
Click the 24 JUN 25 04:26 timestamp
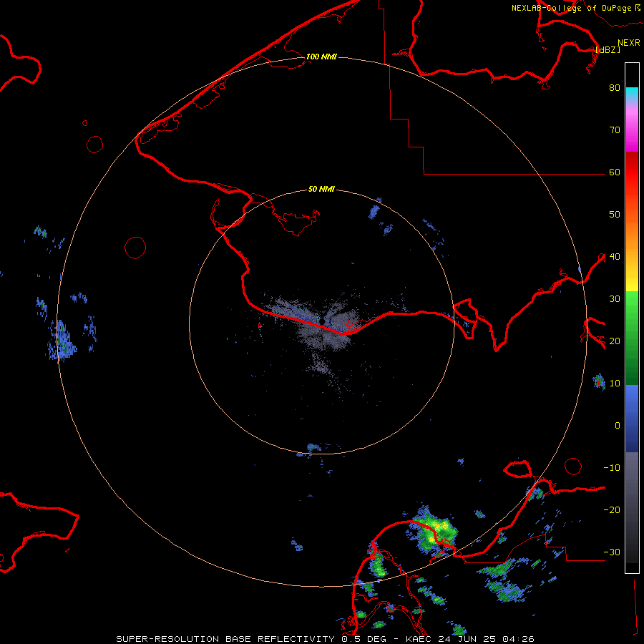tap(487, 639)
